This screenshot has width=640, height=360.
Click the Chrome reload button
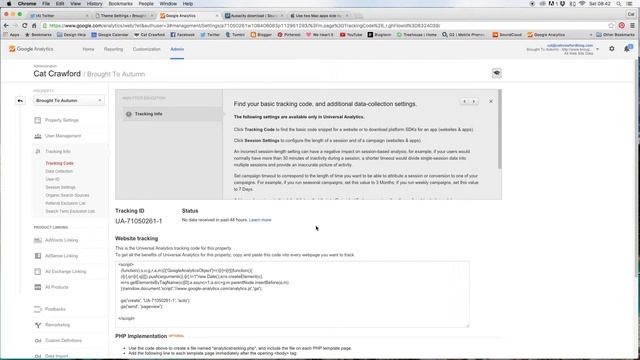point(24,25)
